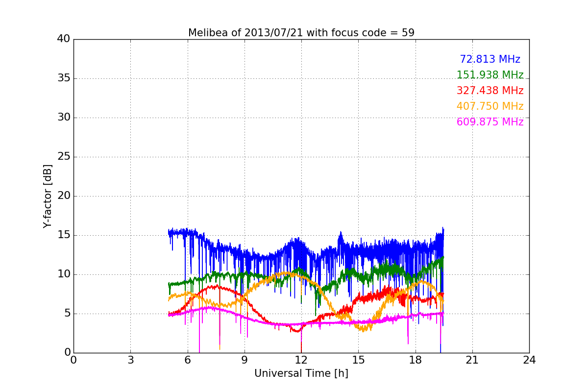The height and width of the screenshot is (392, 588).
Task: Click the x-axis tick label 12
Action: tap(301, 360)
